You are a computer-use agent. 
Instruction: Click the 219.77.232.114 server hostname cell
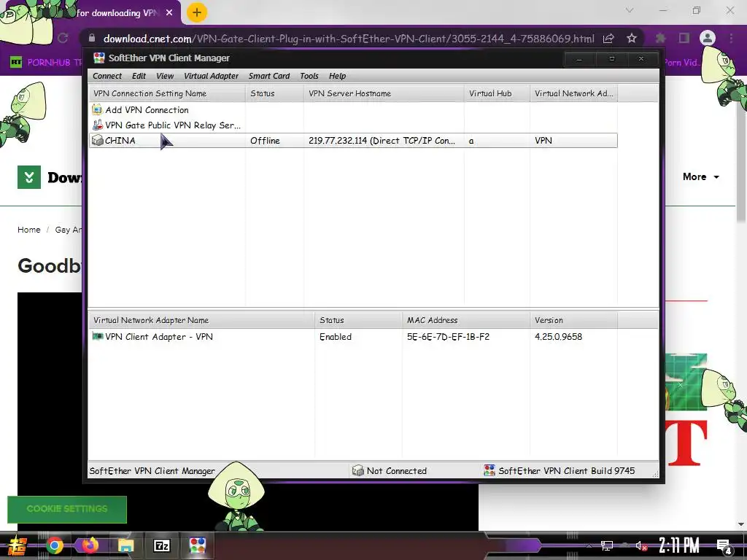click(382, 141)
